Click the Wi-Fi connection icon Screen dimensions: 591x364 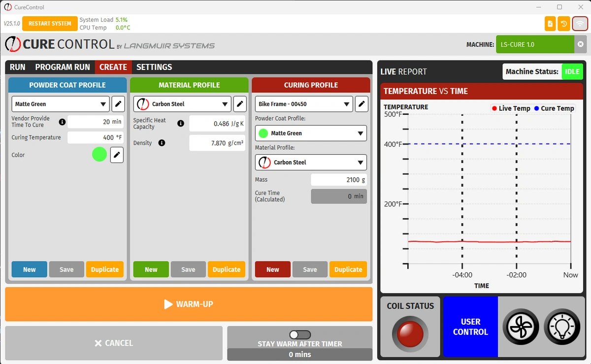[580, 23]
